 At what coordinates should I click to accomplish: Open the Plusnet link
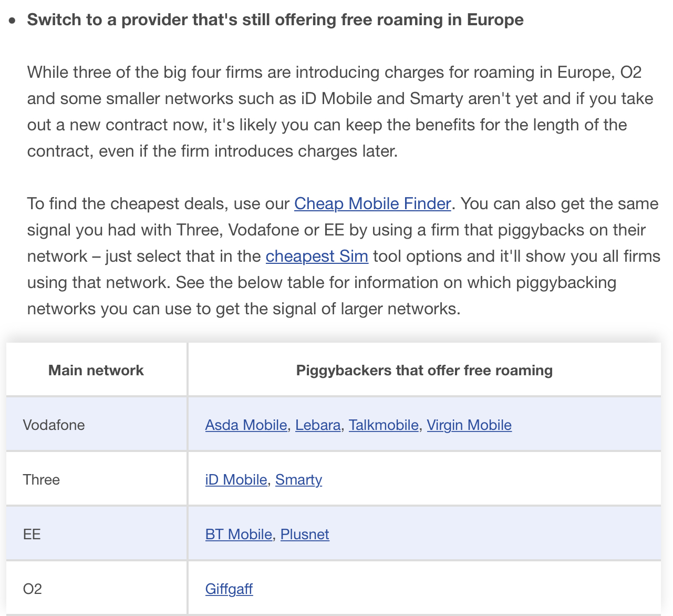tap(305, 534)
